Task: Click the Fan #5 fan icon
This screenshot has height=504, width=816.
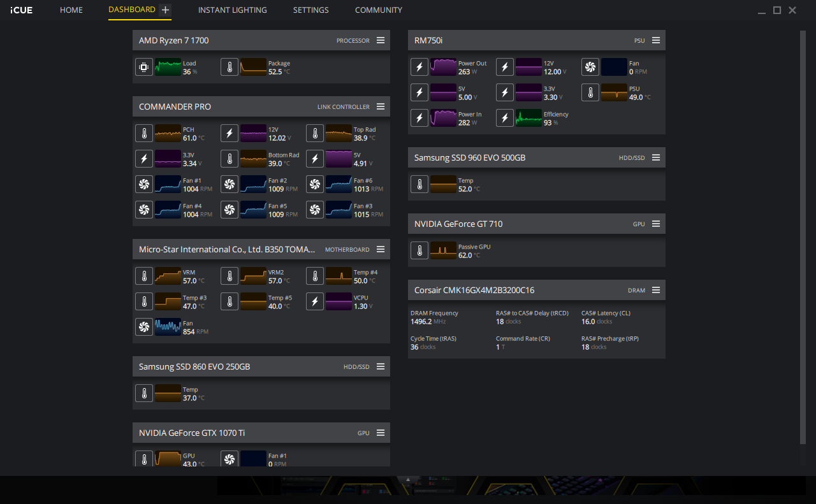Action: (x=229, y=210)
